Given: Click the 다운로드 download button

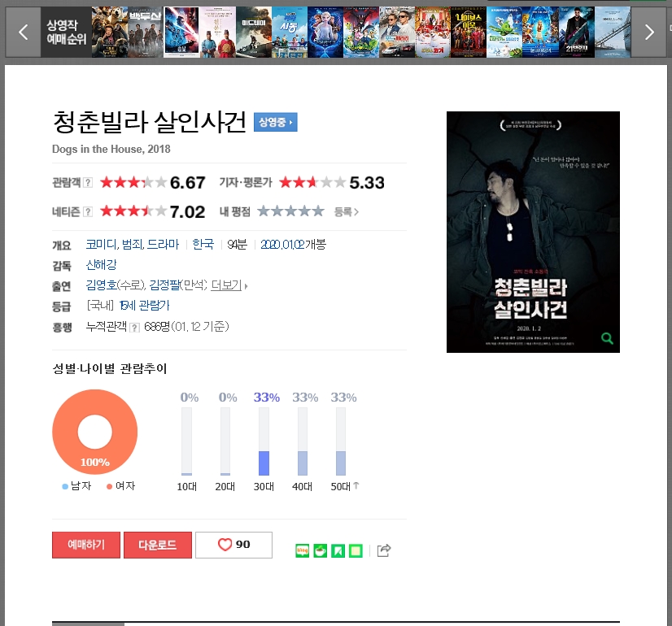Looking at the screenshot, I should (158, 545).
